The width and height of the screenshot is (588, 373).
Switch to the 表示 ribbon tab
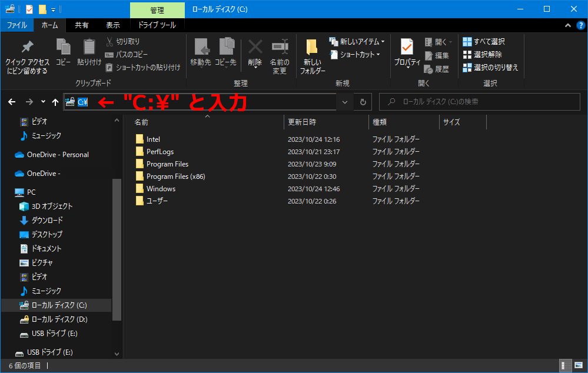[x=113, y=25]
